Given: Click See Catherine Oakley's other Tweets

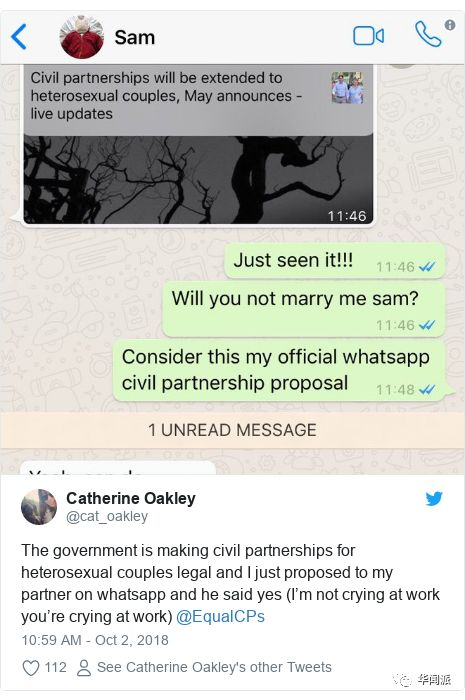Looking at the screenshot, I should pos(214,667).
